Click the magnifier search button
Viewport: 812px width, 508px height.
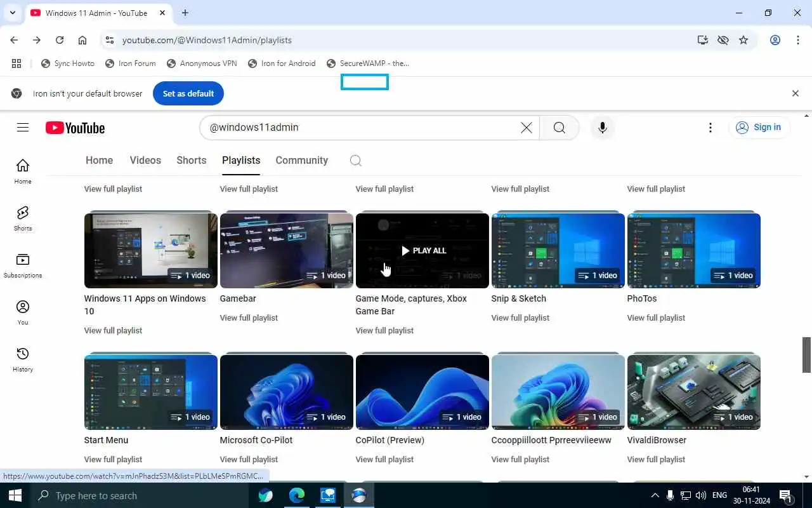click(x=559, y=128)
